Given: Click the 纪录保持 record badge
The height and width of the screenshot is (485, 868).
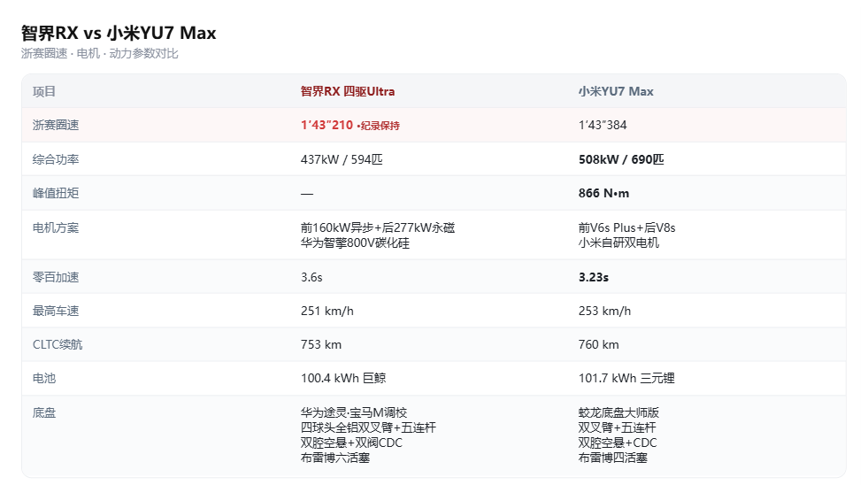Looking at the screenshot, I should pyautogui.click(x=379, y=126).
